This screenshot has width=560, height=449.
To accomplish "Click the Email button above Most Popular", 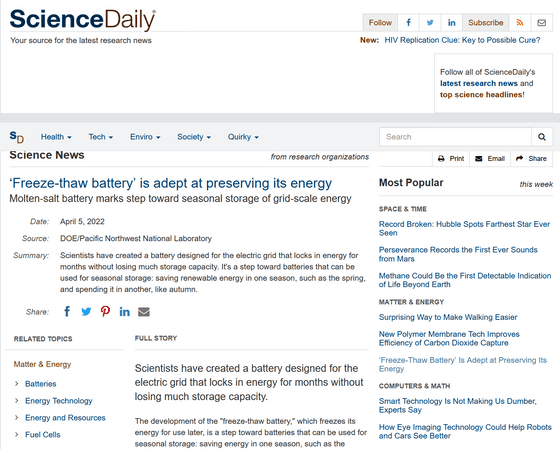I will 490,159.
